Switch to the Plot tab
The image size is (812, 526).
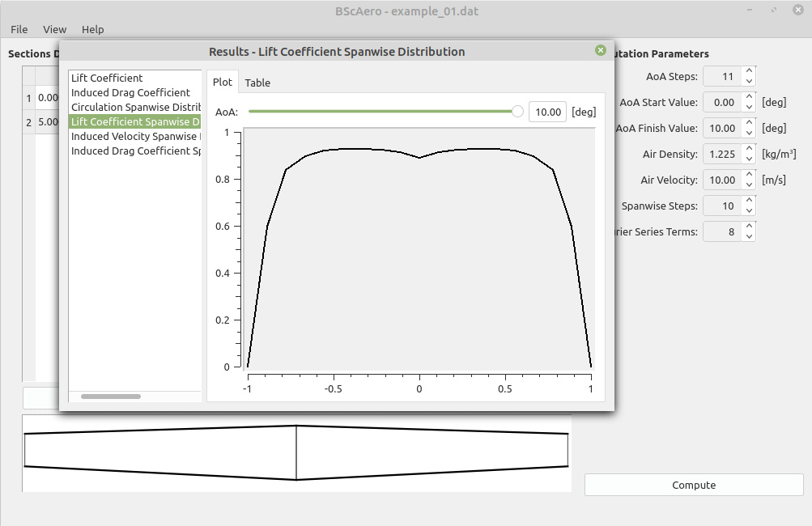[x=222, y=83]
